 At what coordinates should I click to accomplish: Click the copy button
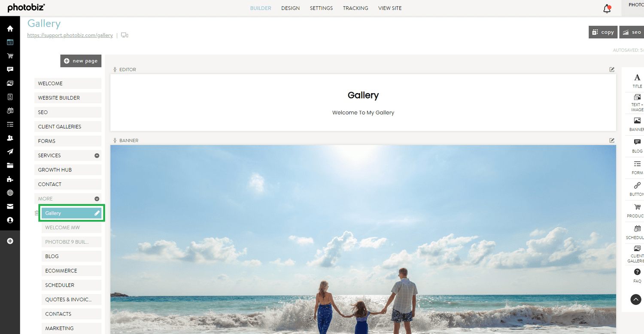[x=603, y=32]
